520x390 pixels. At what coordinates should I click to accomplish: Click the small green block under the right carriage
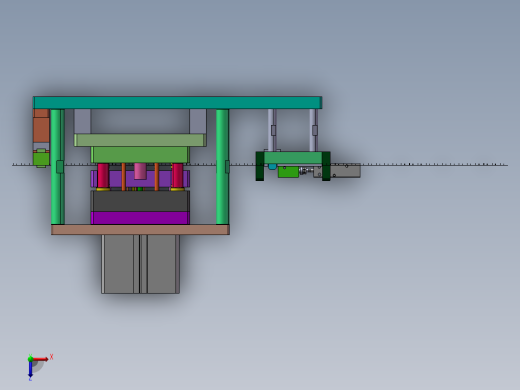click(x=288, y=172)
